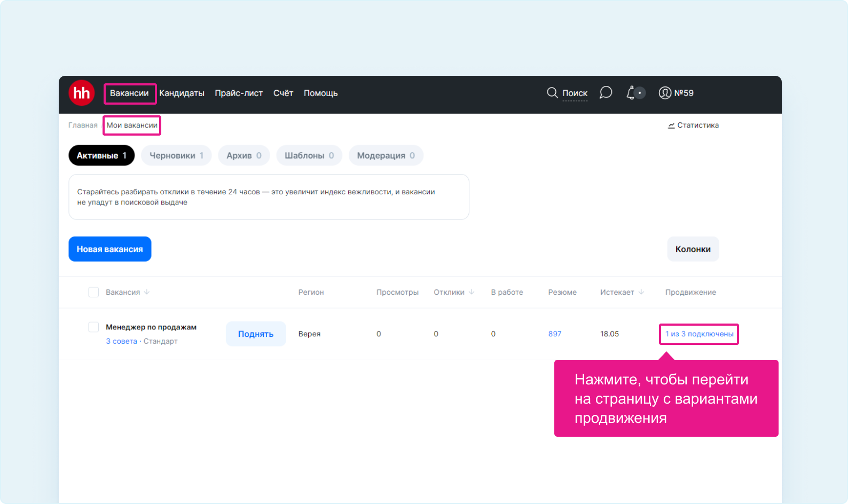Open the Счёт menu
Image resolution: width=848 pixels, height=504 pixels.
[283, 93]
